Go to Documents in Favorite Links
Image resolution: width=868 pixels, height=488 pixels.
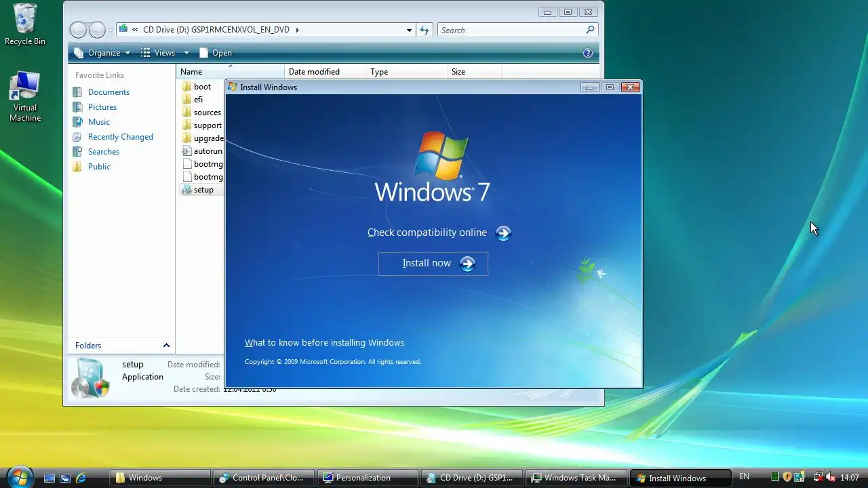pyautogui.click(x=101, y=92)
